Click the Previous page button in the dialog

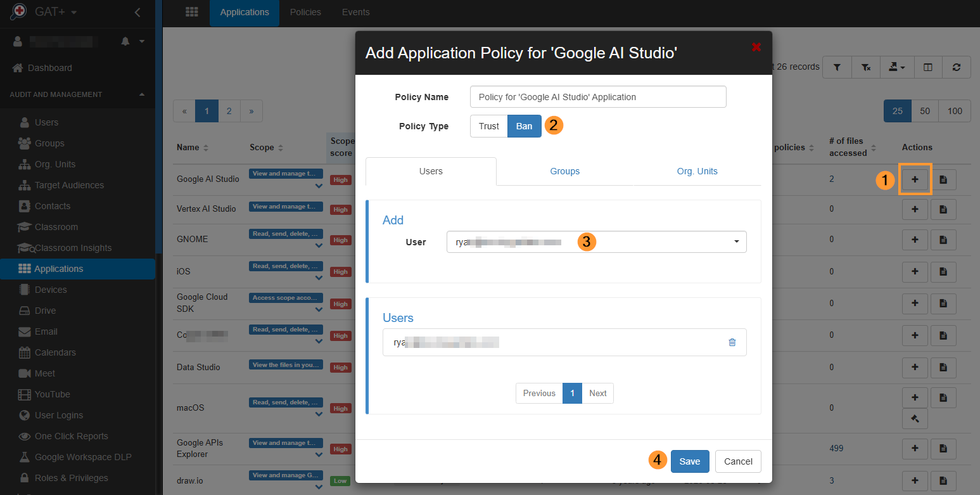point(539,393)
